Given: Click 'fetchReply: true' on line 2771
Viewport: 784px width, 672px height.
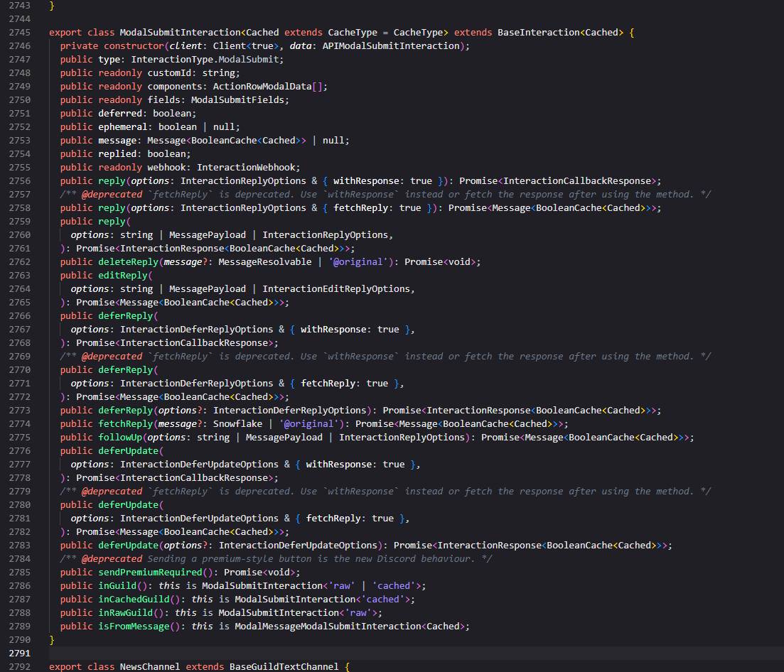Looking at the screenshot, I should point(344,383).
